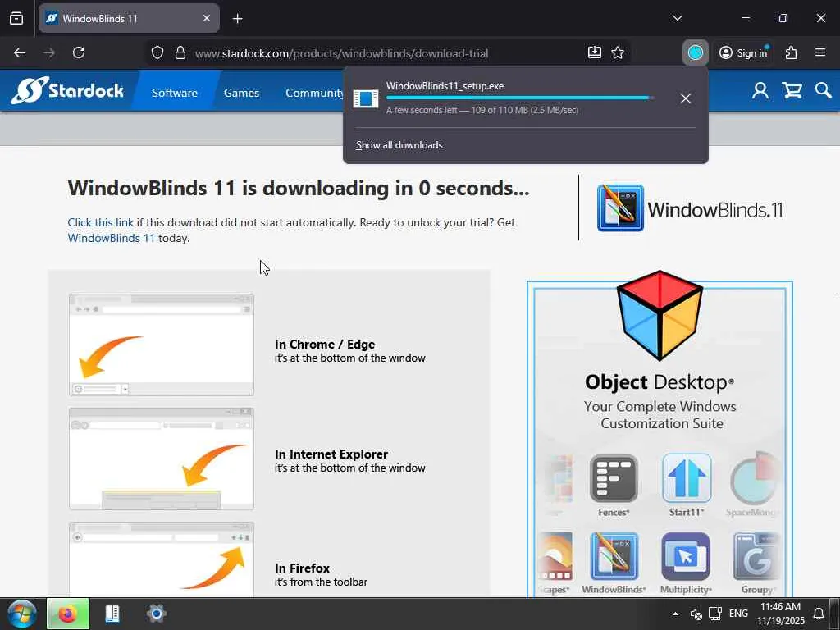Show hidden system tray icons
Viewport: 840px width, 630px height.
click(676, 614)
